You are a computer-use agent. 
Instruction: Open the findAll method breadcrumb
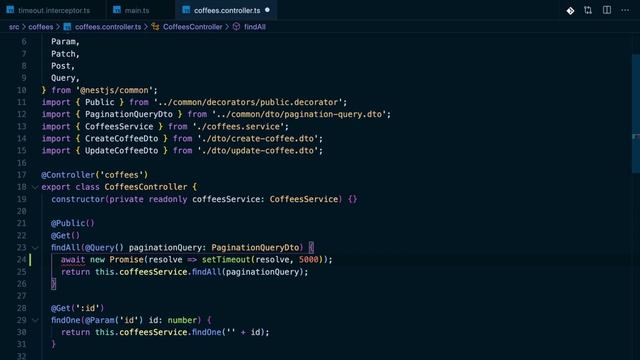click(x=255, y=27)
